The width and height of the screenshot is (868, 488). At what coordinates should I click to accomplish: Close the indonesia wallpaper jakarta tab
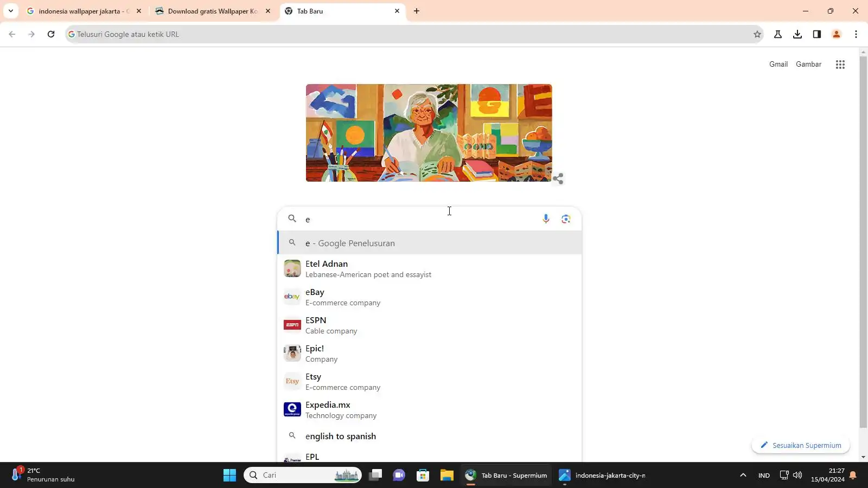tap(139, 11)
